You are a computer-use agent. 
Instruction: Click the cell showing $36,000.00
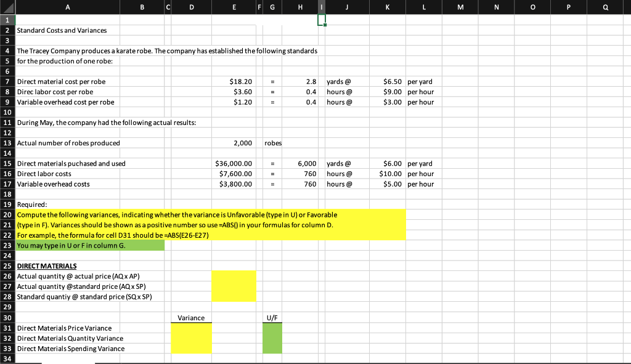234,163
